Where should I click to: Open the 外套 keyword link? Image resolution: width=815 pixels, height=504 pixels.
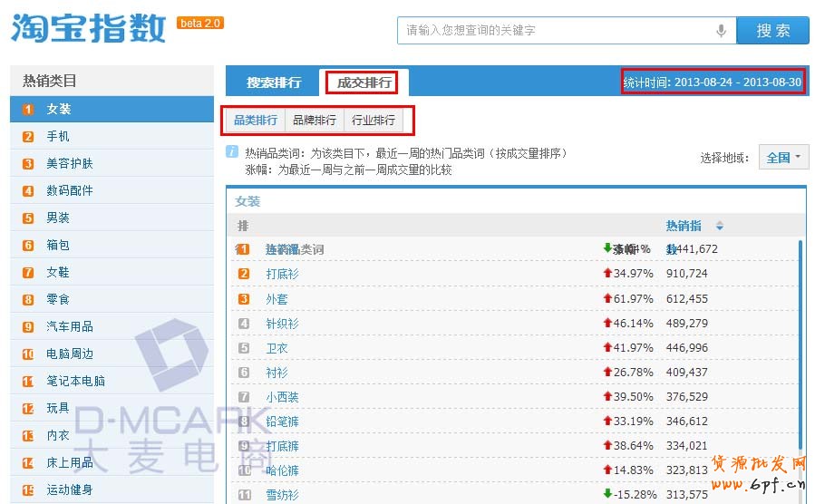(277, 299)
